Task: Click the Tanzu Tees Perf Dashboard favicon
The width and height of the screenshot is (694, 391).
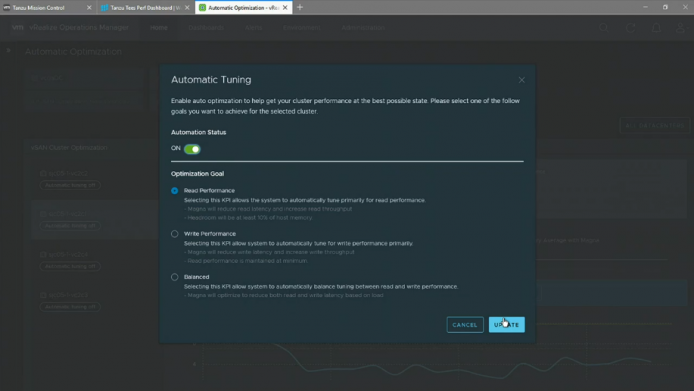Action: [104, 8]
